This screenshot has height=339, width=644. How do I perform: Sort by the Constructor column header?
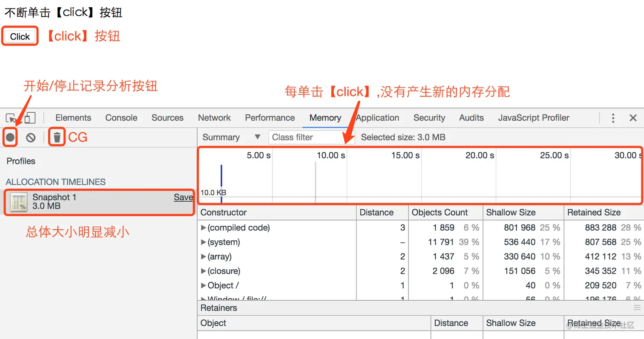point(277,213)
